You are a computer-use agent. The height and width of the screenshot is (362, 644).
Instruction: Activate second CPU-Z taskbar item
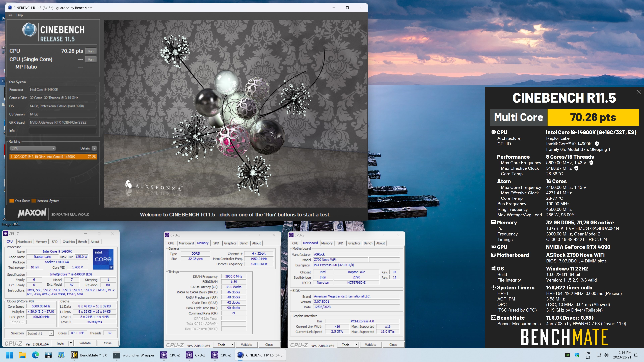196,355
